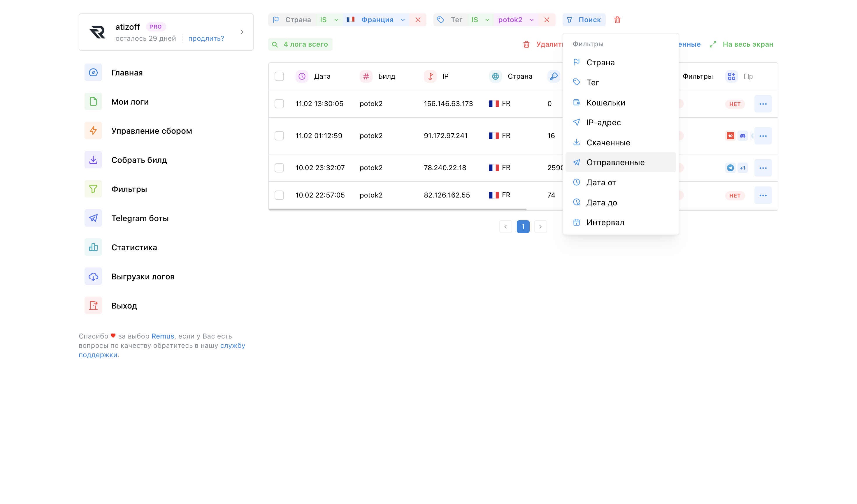Click the horizontal scrollbar under the table
This screenshot has width=857, height=504.
(x=397, y=209)
